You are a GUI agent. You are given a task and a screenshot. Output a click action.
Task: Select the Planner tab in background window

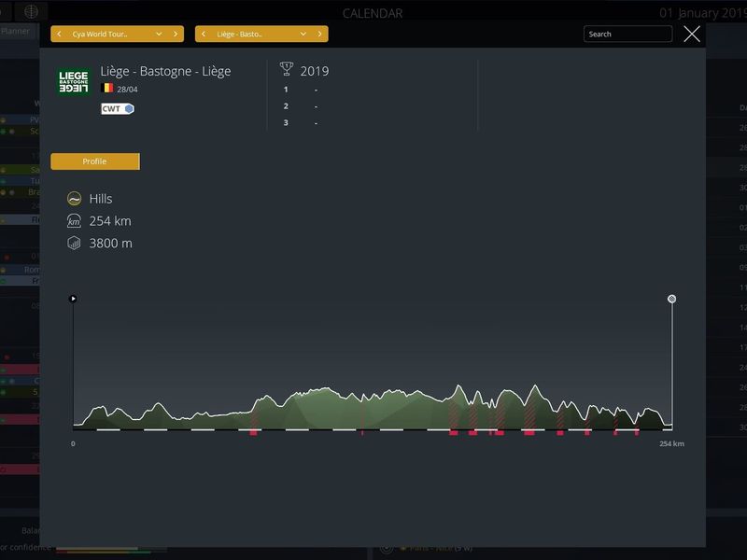[15, 31]
